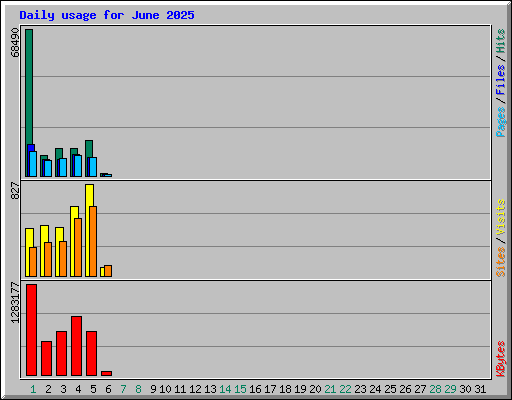Click day label 27 on the x-axis

[x=420, y=389]
